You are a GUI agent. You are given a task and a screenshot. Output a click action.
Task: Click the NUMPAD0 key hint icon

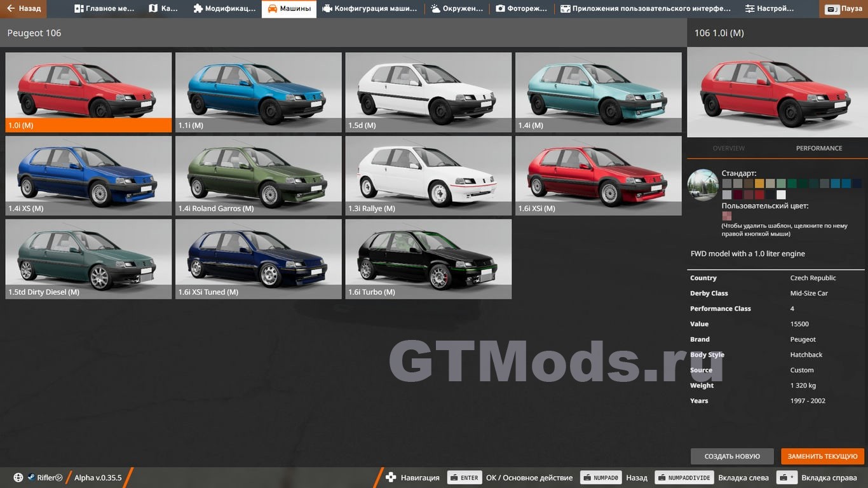pos(600,478)
